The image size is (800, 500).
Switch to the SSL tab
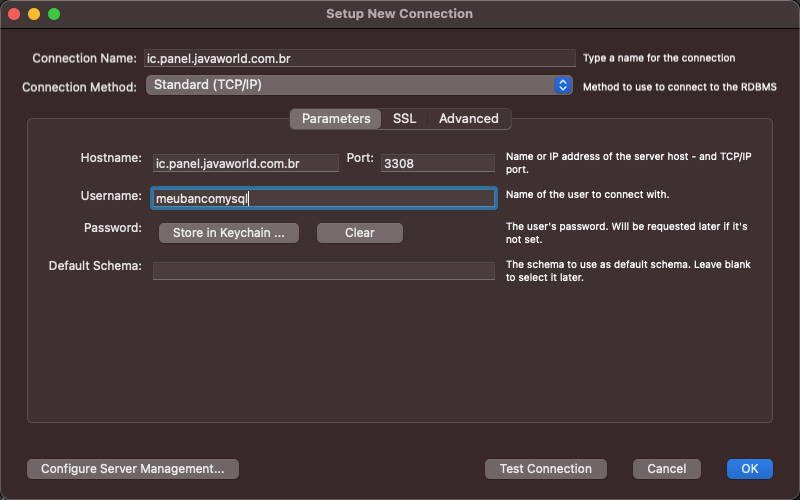(x=404, y=119)
